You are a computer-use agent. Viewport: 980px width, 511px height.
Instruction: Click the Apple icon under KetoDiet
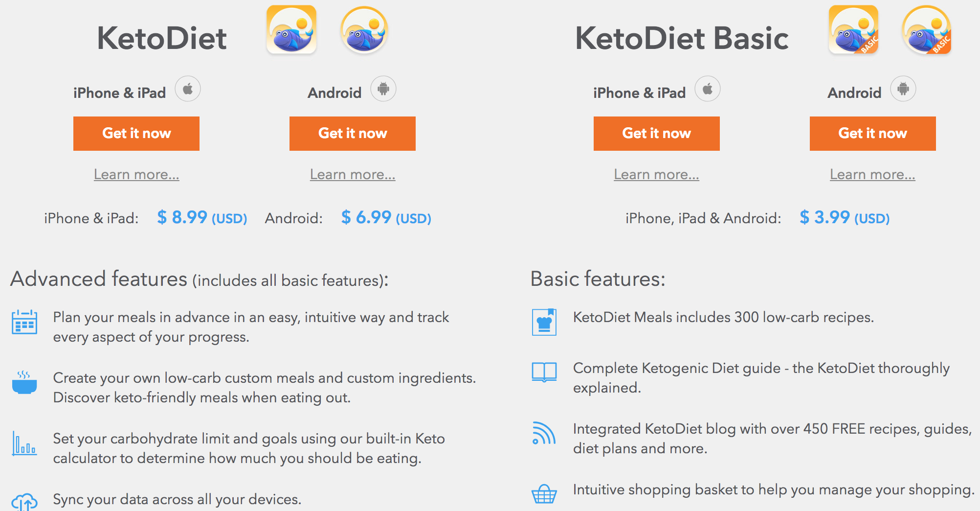click(188, 89)
